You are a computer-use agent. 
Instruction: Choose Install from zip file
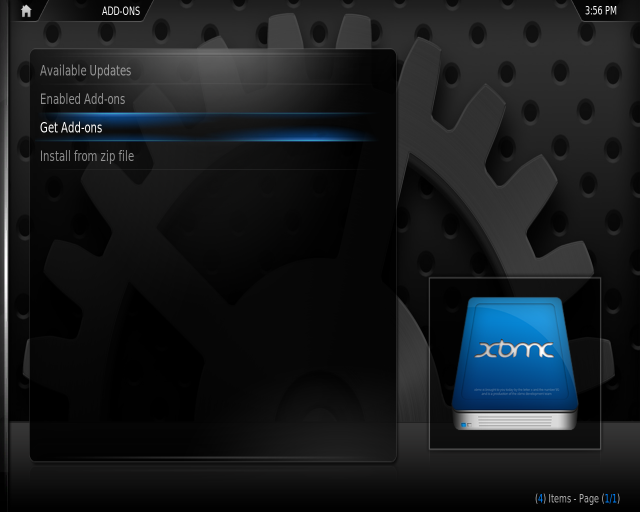coord(204,156)
